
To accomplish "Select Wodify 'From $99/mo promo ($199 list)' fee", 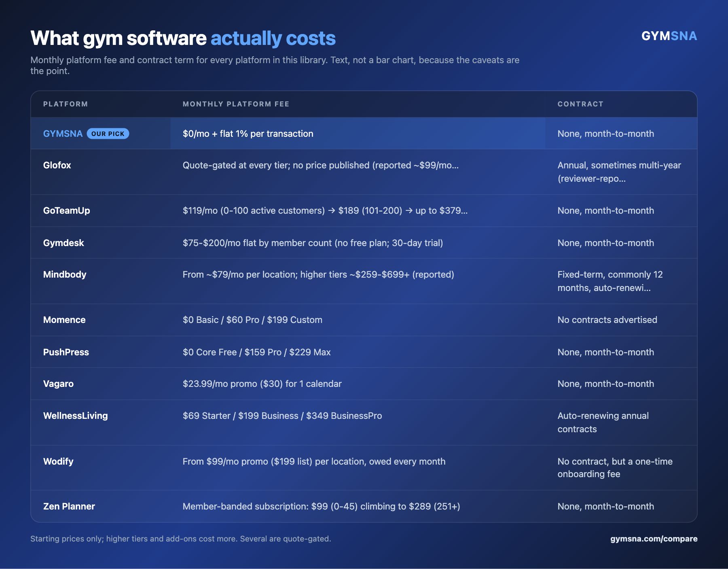I will point(314,461).
